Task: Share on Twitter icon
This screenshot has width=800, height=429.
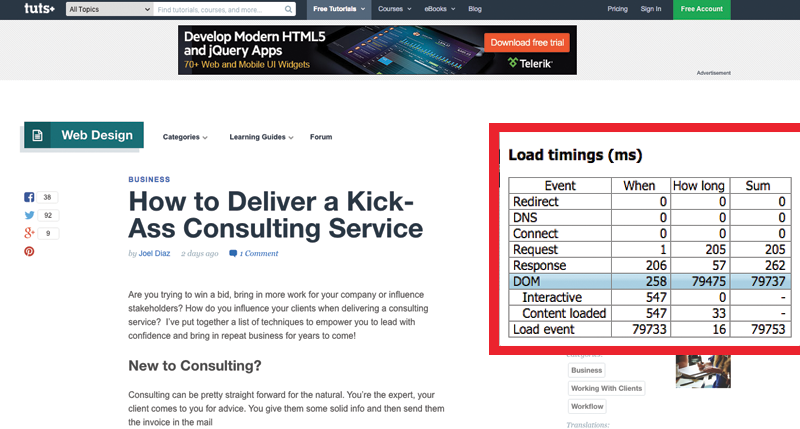Action: (x=29, y=215)
